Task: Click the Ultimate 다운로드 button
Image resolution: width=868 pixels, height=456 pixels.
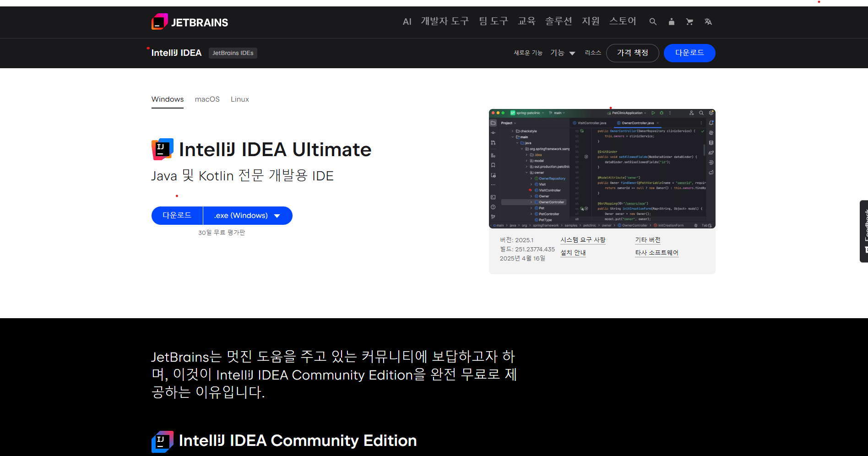Action: 177,216
